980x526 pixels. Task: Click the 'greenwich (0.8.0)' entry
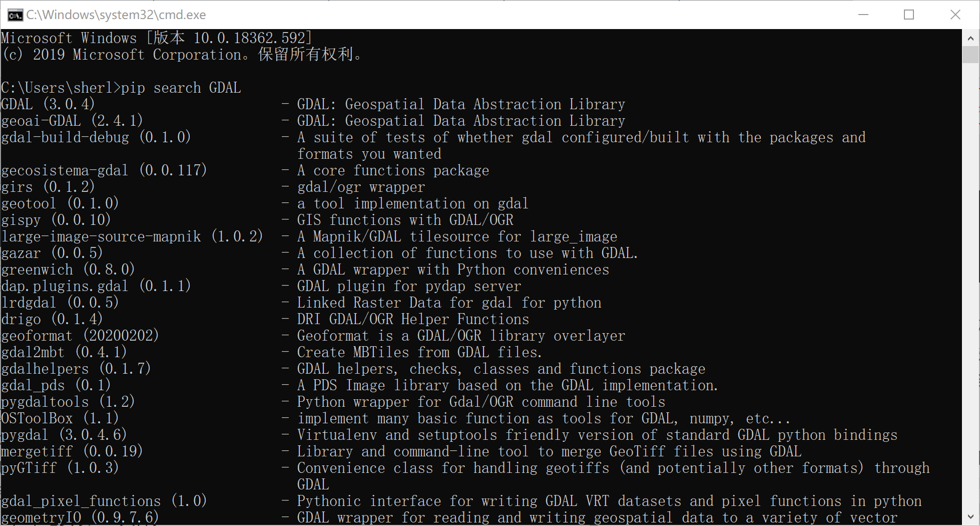coord(68,270)
